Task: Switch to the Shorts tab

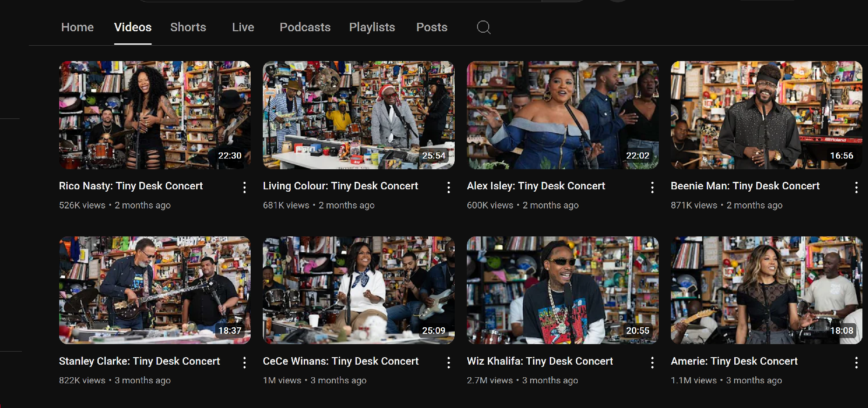Action: (188, 28)
